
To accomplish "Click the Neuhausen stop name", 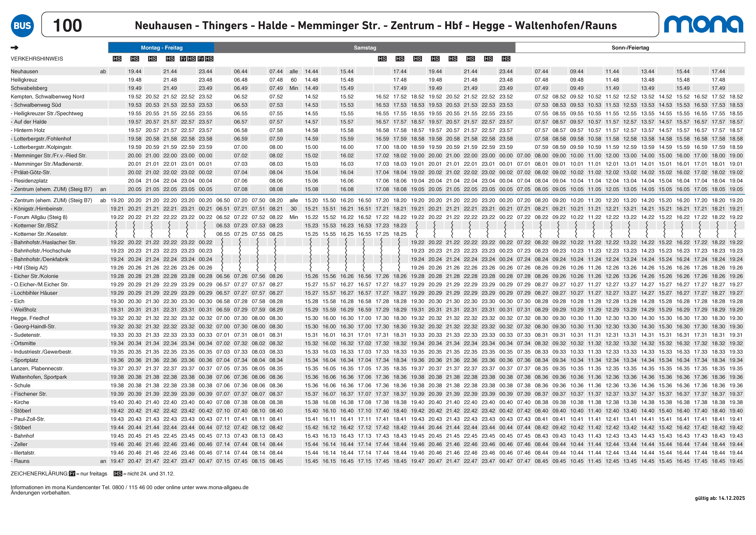I will coord(24,71).
